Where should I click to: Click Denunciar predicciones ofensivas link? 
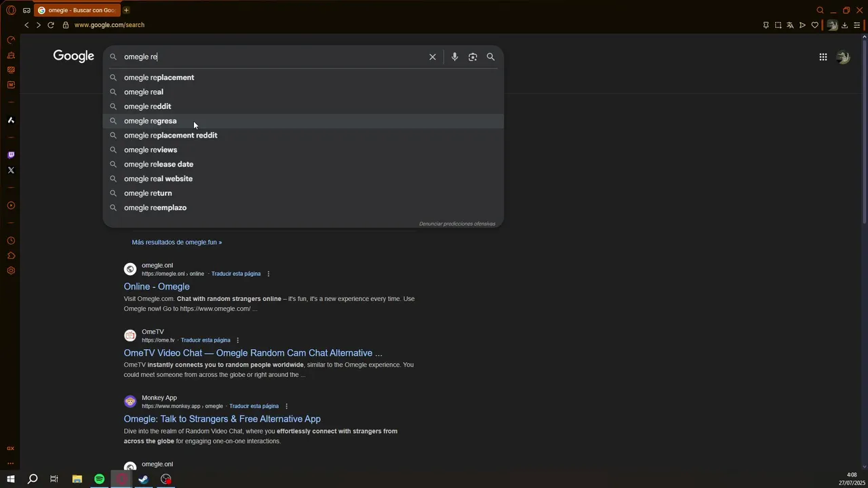457,224
